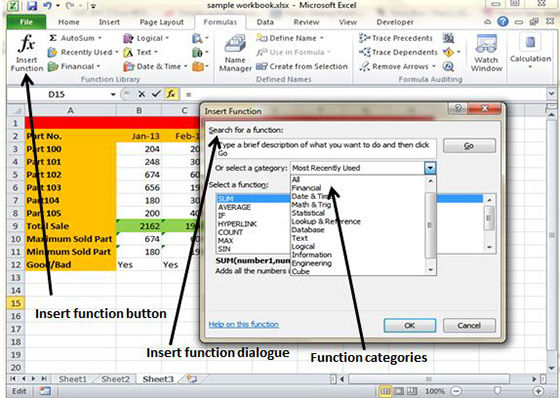Click the Undo icon in Quick Access Toolbar
The width and height of the screenshot is (560, 398).
coord(47,6)
